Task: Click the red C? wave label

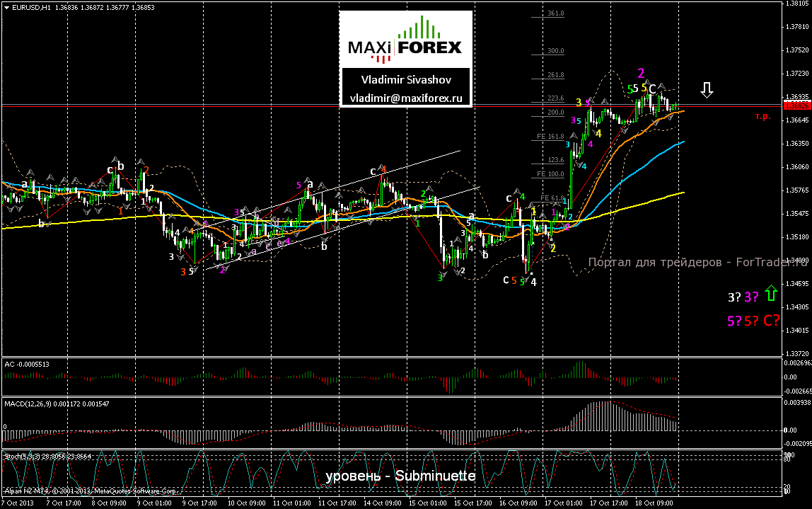Action: pyautogui.click(x=771, y=321)
